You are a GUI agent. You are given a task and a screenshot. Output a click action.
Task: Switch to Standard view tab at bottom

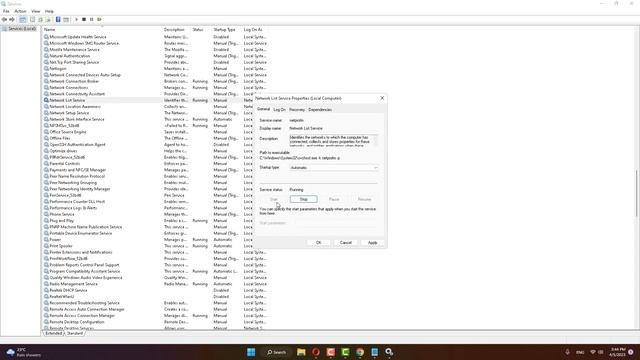coord(75,333)
